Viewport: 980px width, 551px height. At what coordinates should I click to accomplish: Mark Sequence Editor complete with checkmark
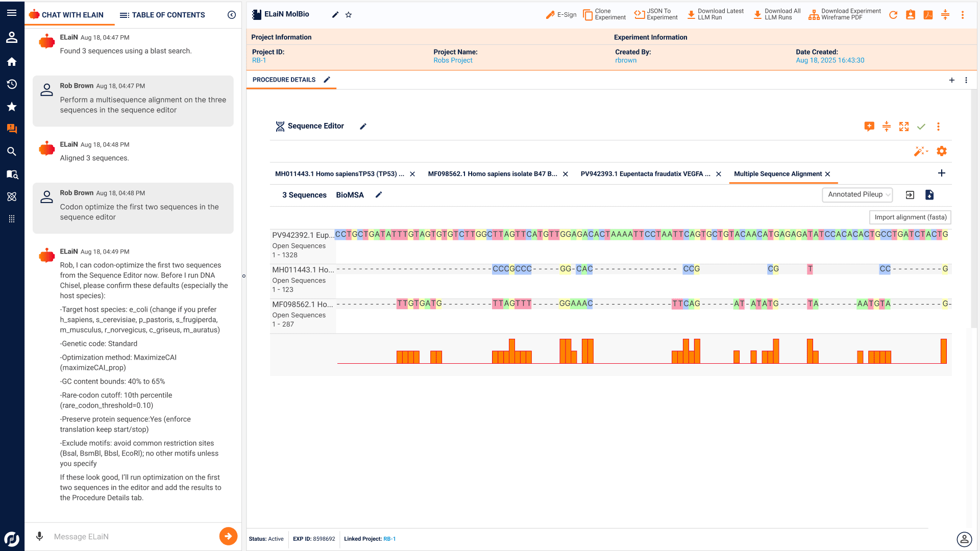coord(921,127)
